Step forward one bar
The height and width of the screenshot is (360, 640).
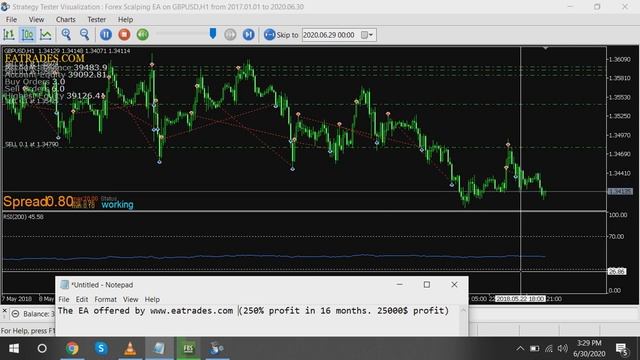tap(249, 35)
